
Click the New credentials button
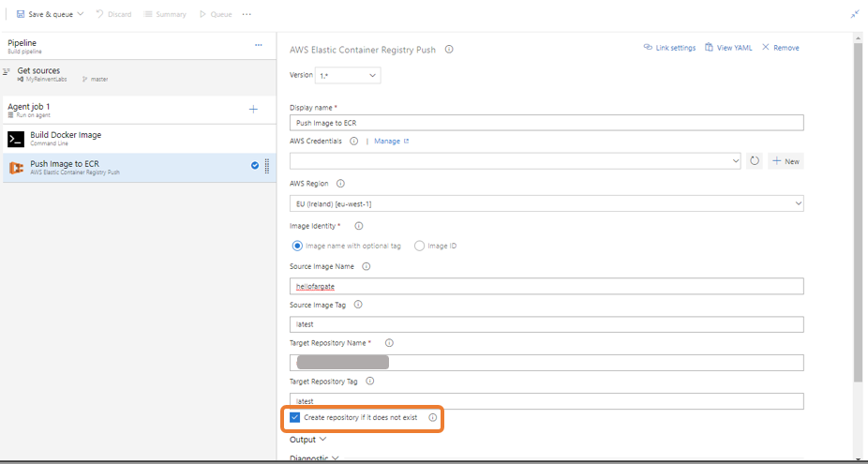tap(786, 161)
